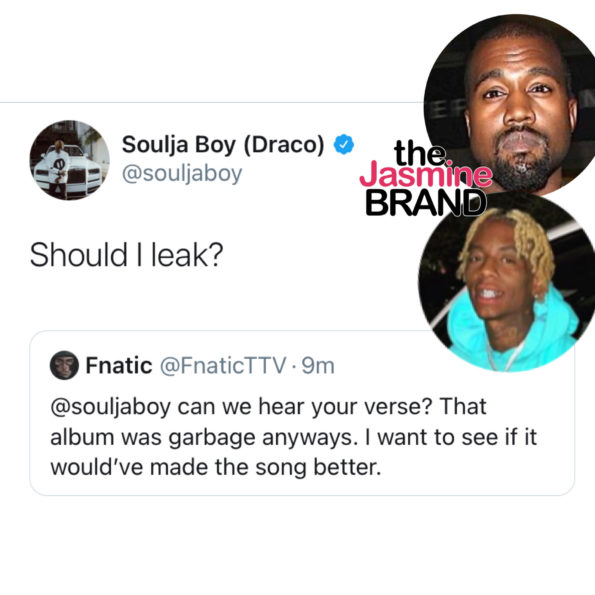
Task: Click the "(Draco)" part of the display name
Action: point(284,145)
